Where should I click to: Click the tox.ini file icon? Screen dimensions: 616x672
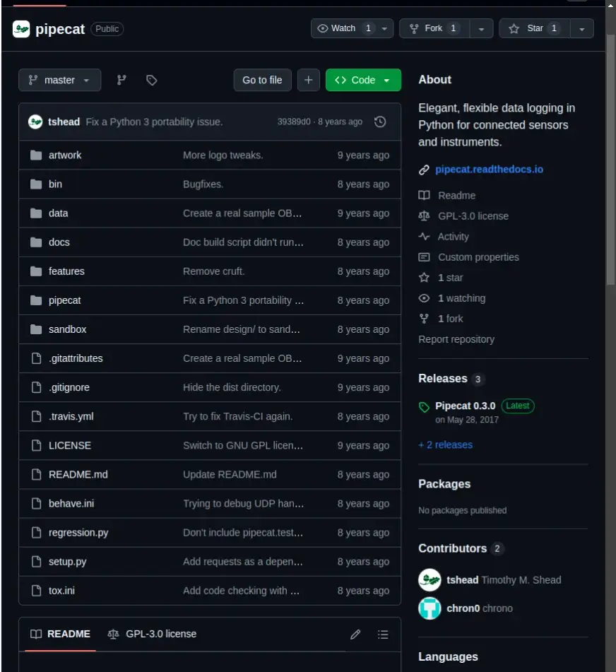point(37,591)
